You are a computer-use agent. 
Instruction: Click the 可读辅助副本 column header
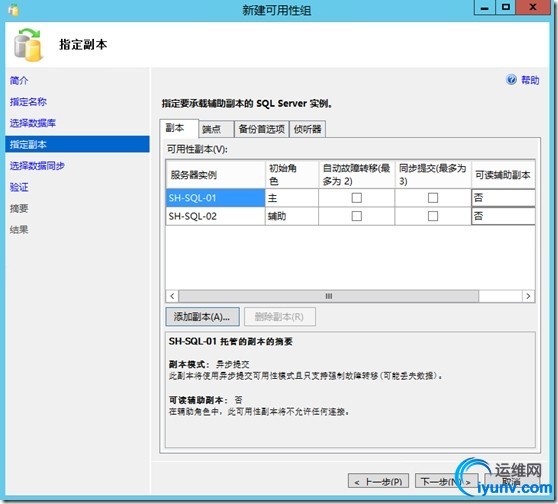click(503, 174)
